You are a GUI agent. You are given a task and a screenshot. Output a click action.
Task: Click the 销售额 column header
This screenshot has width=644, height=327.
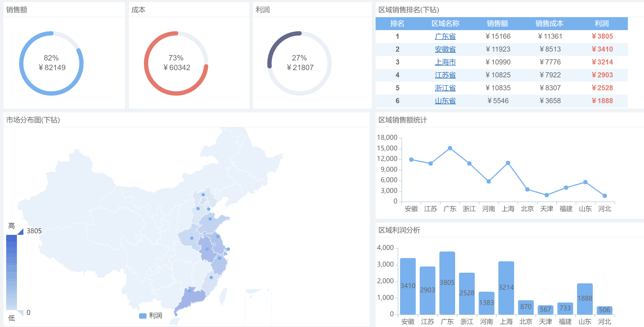point(497,24)
